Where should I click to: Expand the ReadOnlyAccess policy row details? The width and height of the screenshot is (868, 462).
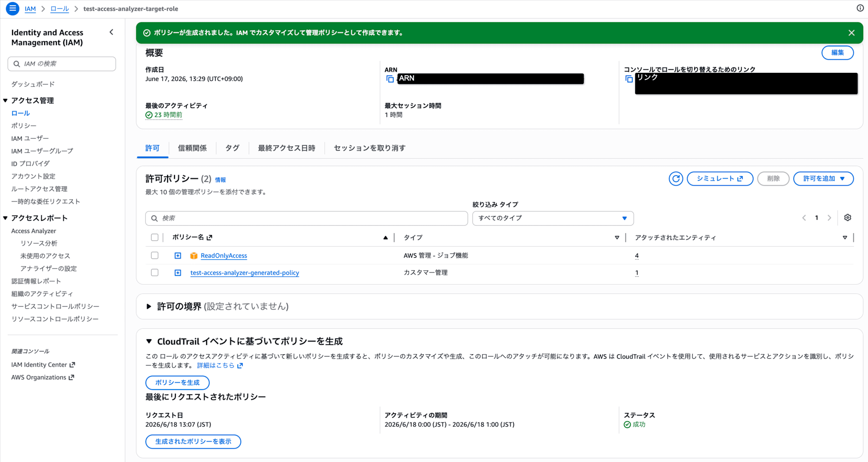point(178,256)
